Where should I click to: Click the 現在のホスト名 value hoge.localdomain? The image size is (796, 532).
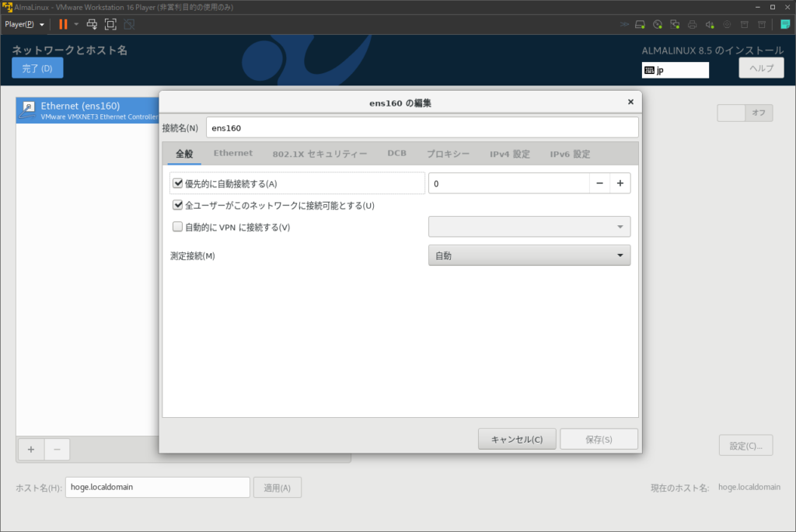(749, 487)
